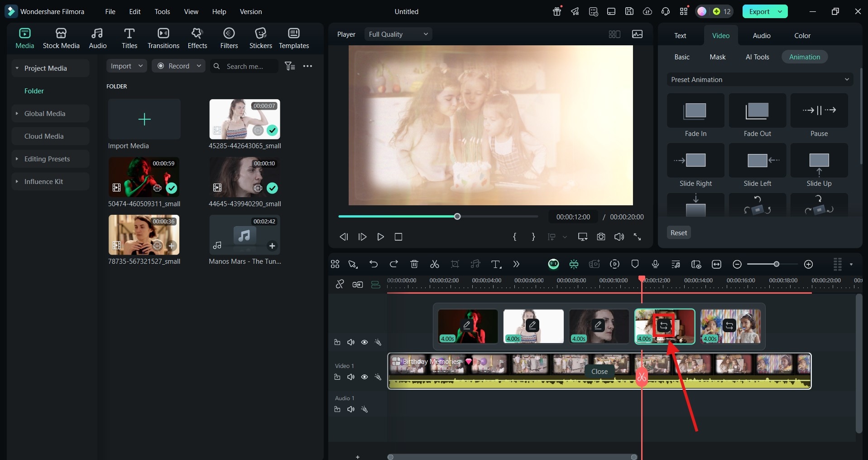Image resolution: width=868 pixels, height=460 pixels.
Task: Toggle visibility of Video 1 track
Action: [x=364, y=377]
